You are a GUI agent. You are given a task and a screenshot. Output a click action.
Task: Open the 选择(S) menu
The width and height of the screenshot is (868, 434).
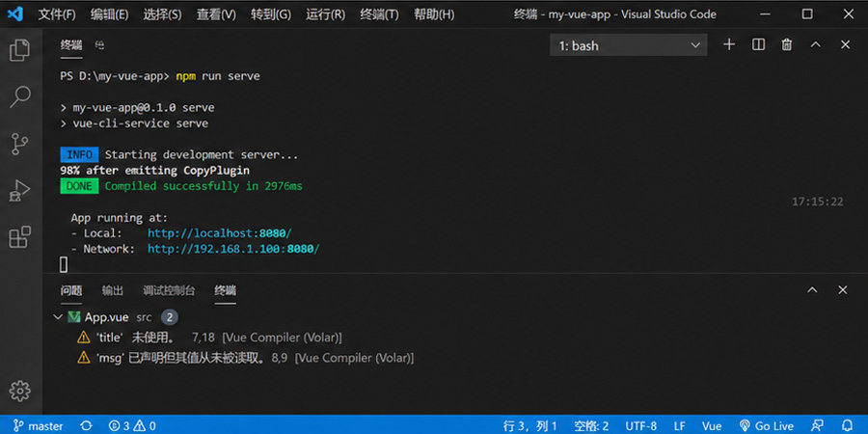(162, 14)
